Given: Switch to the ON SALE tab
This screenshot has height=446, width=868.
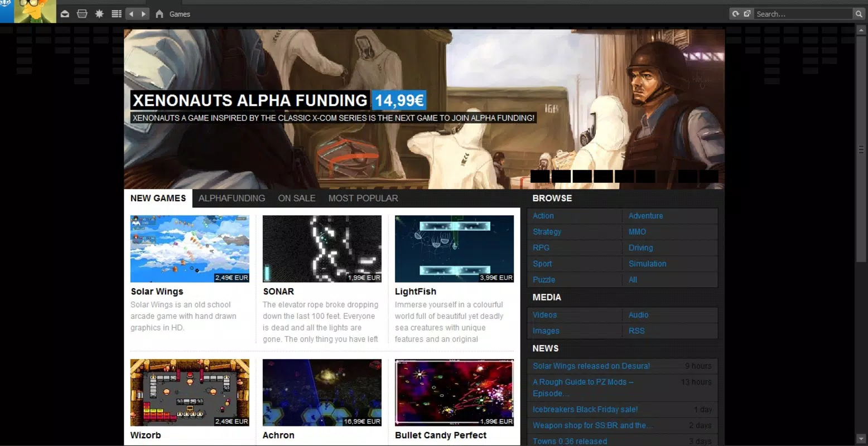Looking at the screenshot, I should [297, 198].
